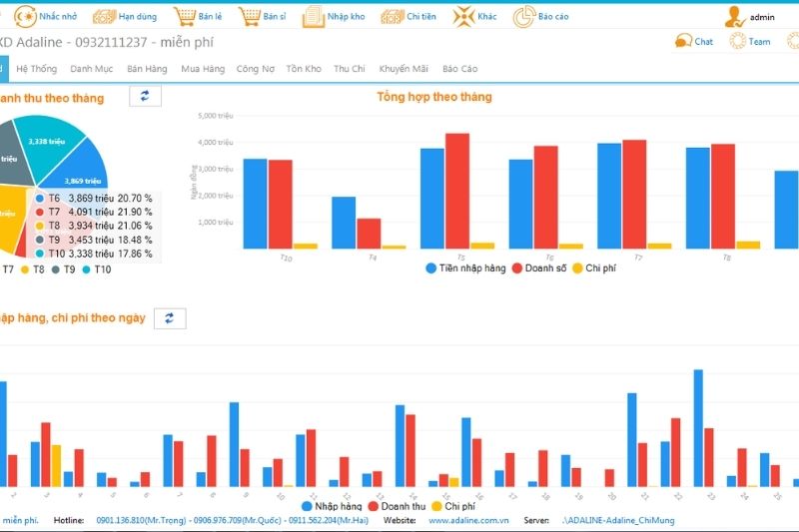Click the Nhập kho document icon

pos(313,17)
